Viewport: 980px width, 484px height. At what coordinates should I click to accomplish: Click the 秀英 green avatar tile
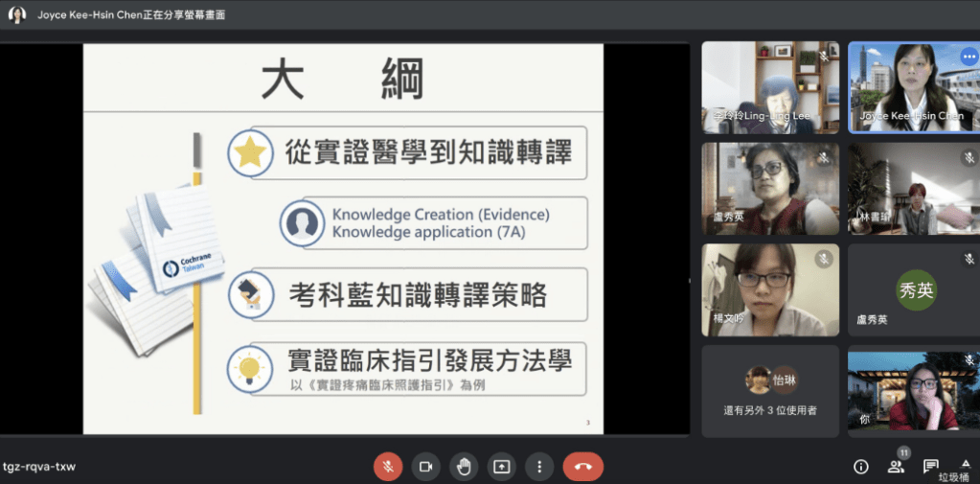coord(914,289)
